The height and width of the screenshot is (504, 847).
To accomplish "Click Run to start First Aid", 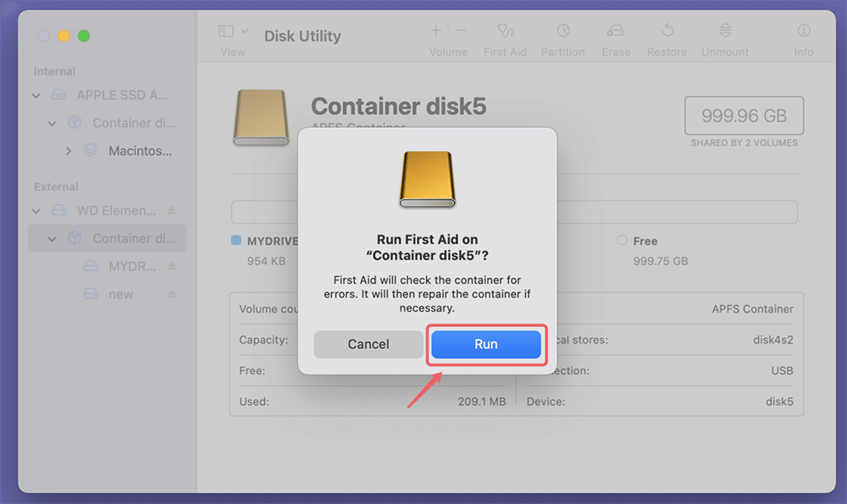I will tap(486, 344).
